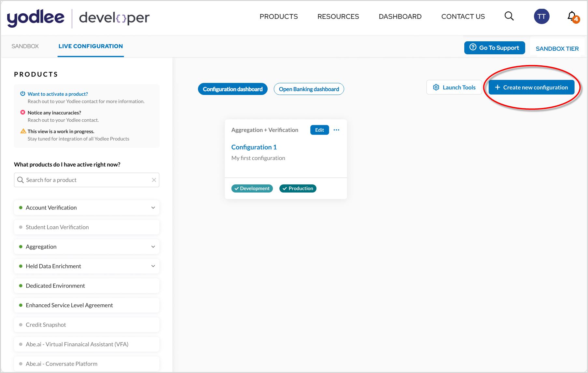Open the PRODUCTS menu in the header
The width and height of the screenshot is (588, 373).
278,17
